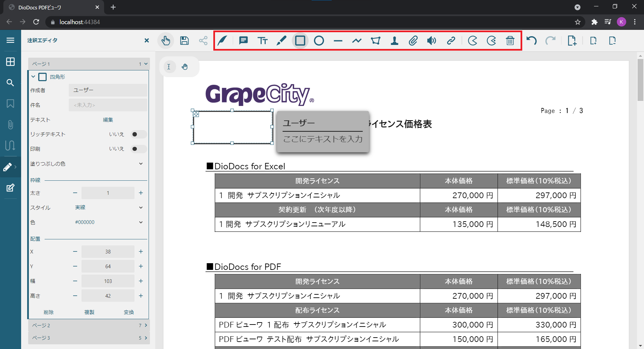This screenshot has height=349, width=644.
Task: Open the thumbnails panel in sidebar
Action: click(x=10, y=62)
